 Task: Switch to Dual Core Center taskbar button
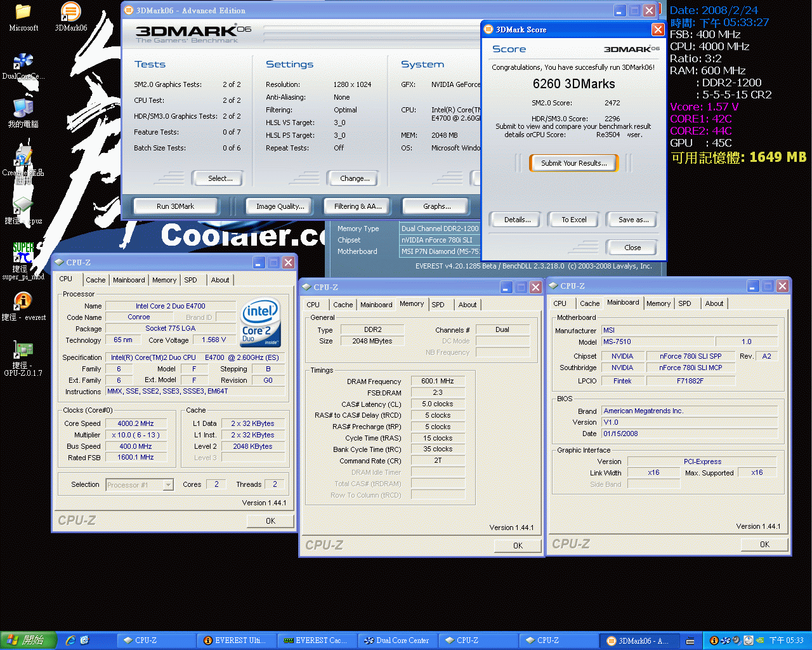point(398,640)
